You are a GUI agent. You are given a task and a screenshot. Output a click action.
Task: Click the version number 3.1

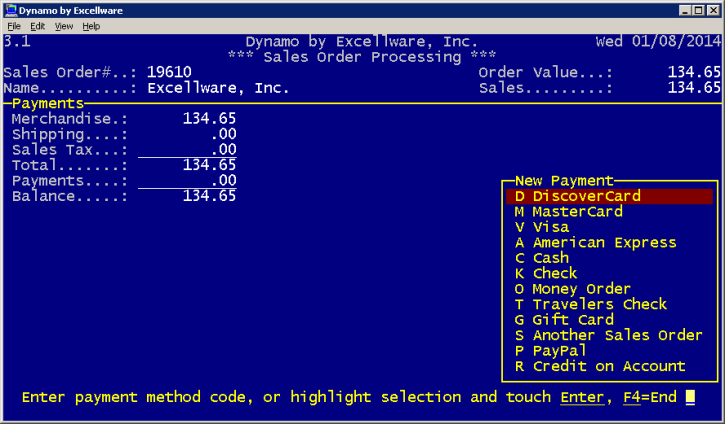tap(17, 42)
